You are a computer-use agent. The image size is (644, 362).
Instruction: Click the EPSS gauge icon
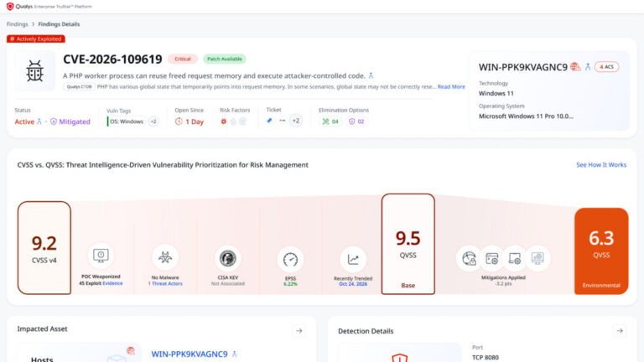point(290,260)
